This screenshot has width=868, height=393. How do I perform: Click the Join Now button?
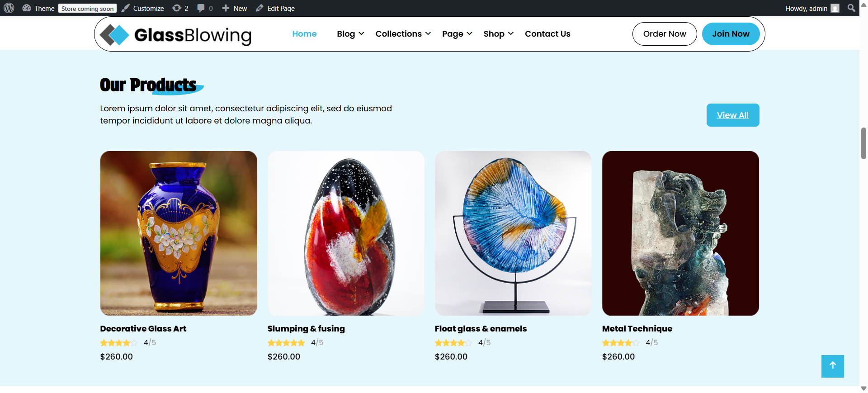(x=731, y=34)
